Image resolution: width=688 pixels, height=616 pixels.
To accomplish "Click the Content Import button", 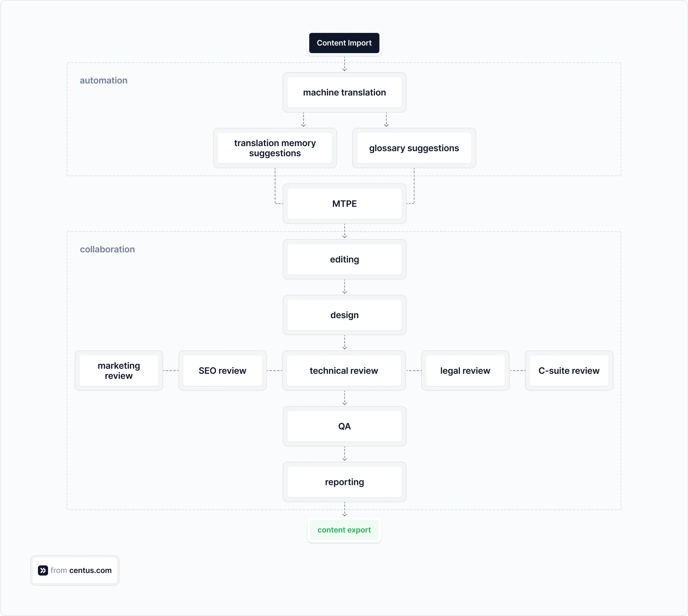I will [x=344, y=43].
